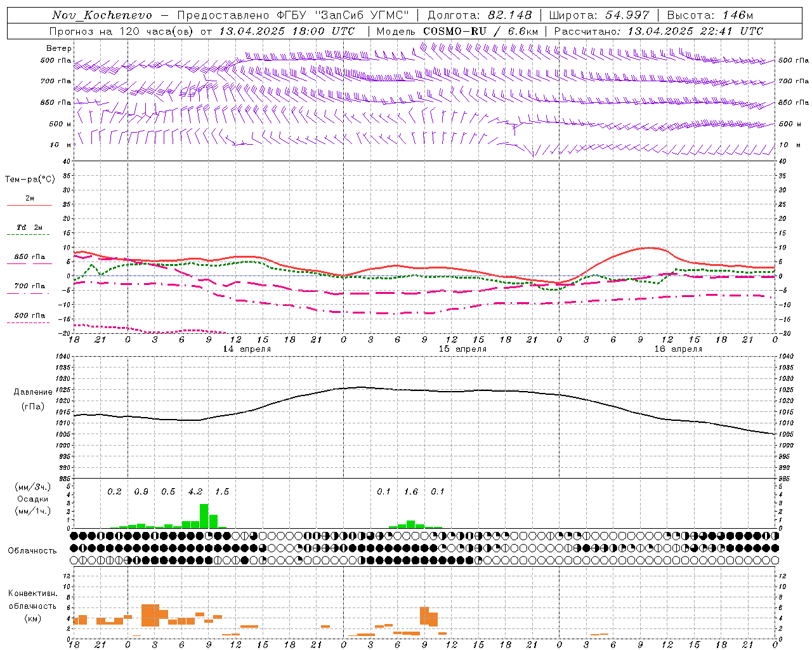Select the 0.9 precipitation total
Viewport: 812px width, 650px height.
click(141, 491)
